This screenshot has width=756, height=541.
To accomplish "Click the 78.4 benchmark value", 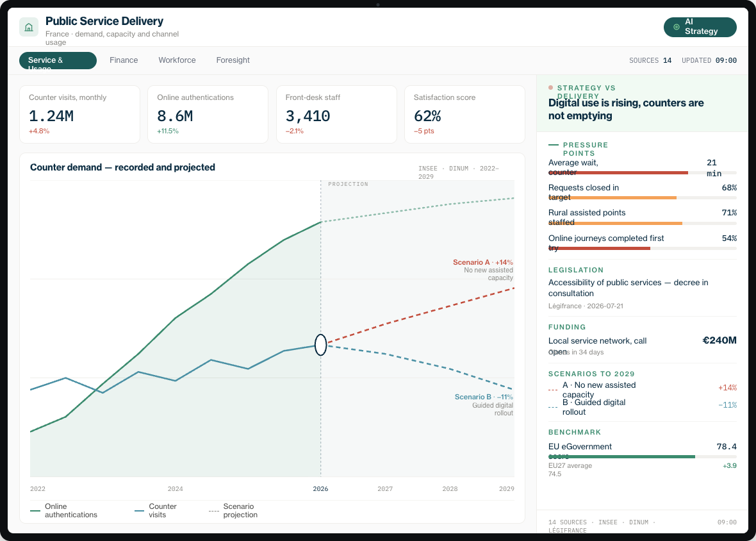I will [727, 447].
